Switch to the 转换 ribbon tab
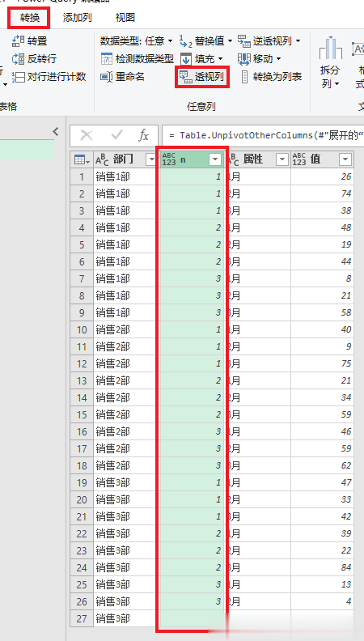This screenshot has width=364, height=641. click(x=29, y=18)
